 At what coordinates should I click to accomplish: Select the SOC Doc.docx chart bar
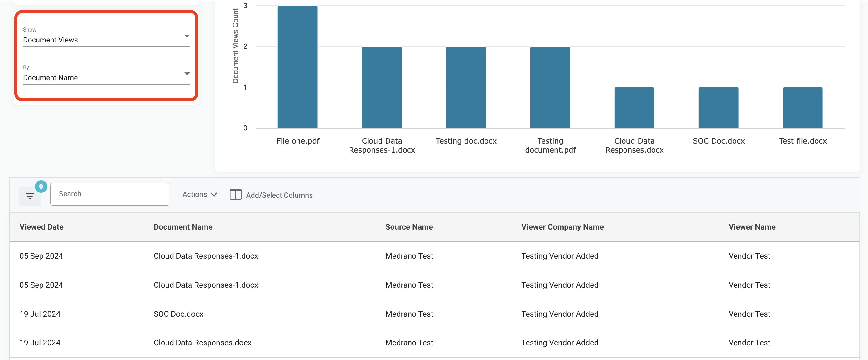[718, 108]
